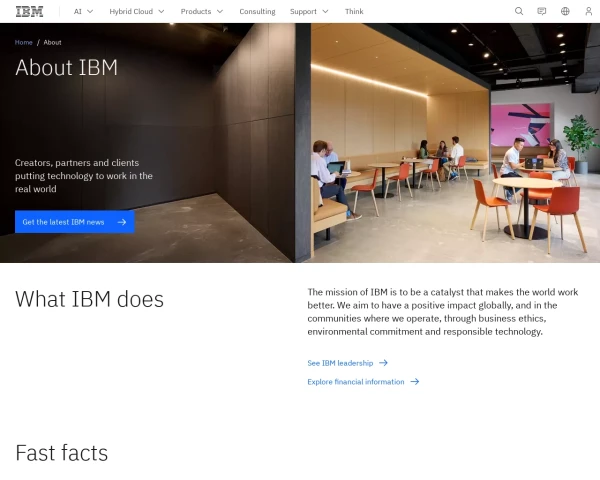Click the About IBM page heading
The width and height of the screenshot is (600, 480).
tap(66, 67)
